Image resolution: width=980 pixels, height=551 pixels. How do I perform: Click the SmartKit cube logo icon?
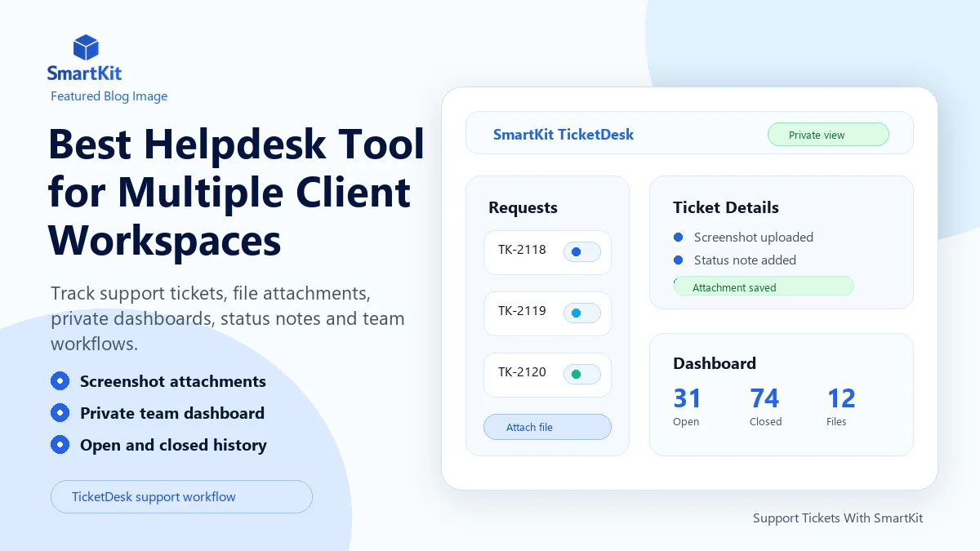click(x=86, y=47)
